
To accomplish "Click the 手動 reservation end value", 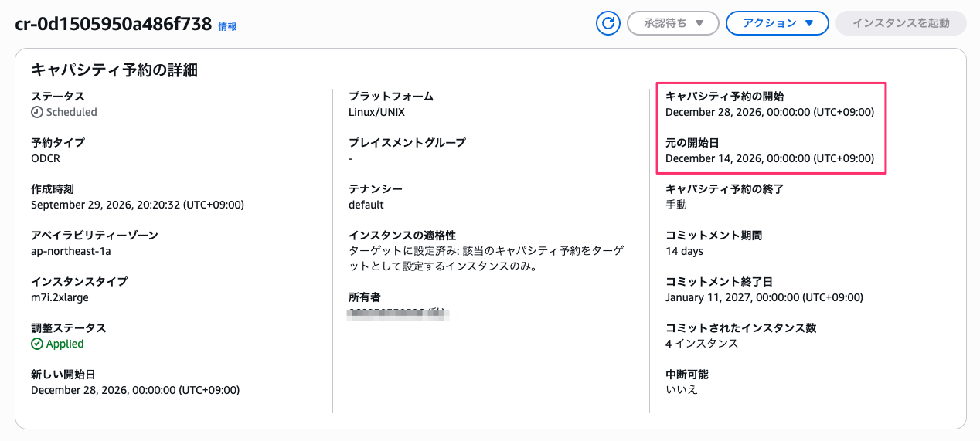I will (676, 205).
